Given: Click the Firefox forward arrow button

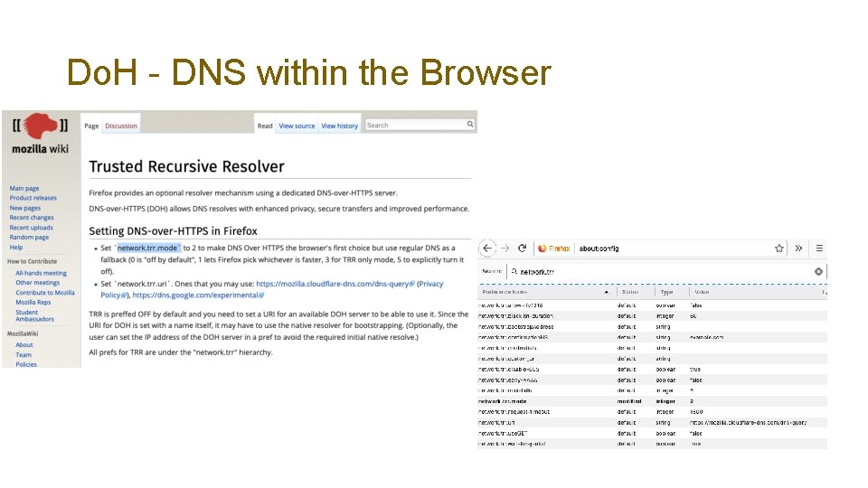Looking at the screenshot, I should (x=505, y=249).
